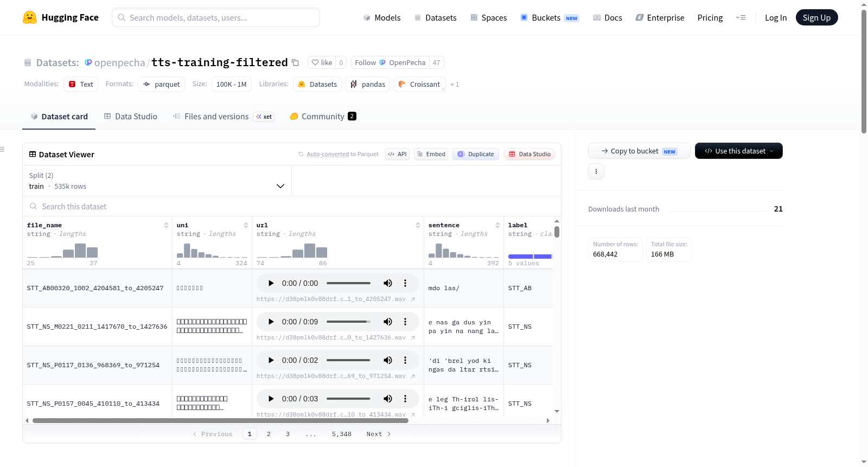This screenshot has height=467, width=868.
Task: Mute the audio in STT_NS_P0157 row
Action: [388, 399]
